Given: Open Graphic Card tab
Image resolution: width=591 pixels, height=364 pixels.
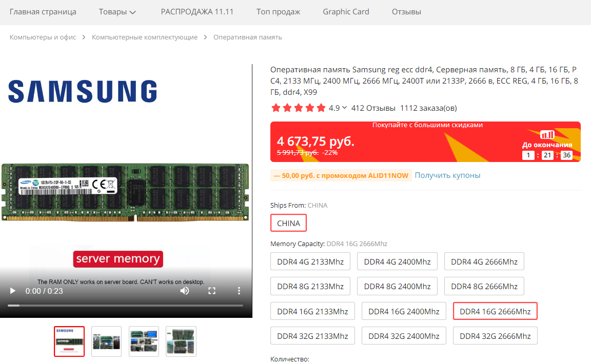Looking at the screenshot, I should (x=346, y=12).
